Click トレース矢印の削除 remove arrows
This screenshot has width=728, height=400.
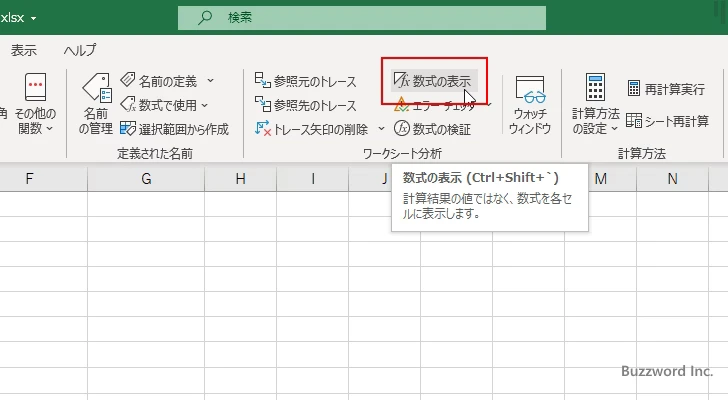point(312,129)
